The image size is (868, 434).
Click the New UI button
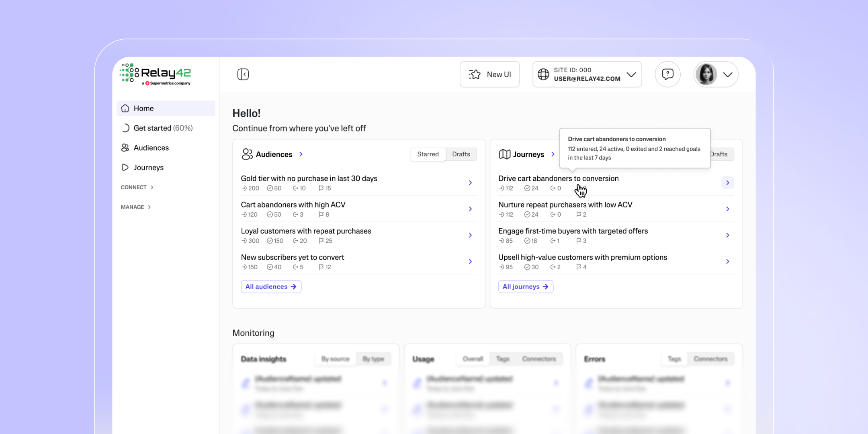tap(489, 74)
